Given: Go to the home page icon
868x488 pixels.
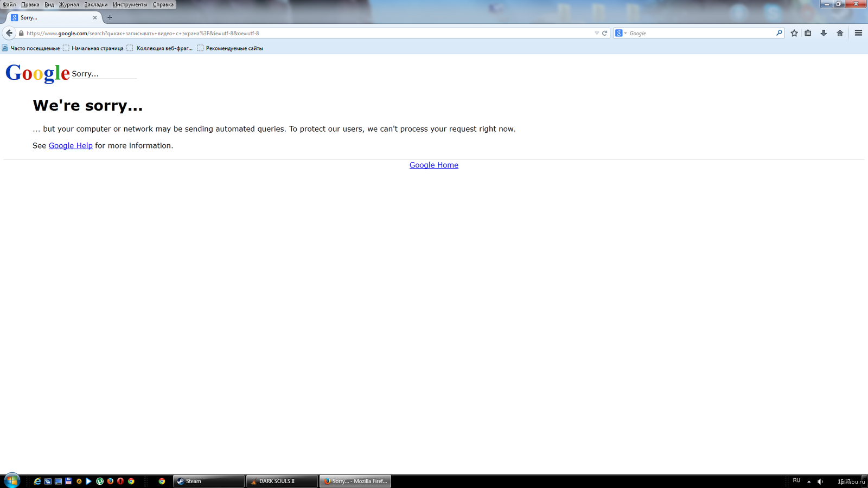Looking at the screenshot, I should point(840,33).
